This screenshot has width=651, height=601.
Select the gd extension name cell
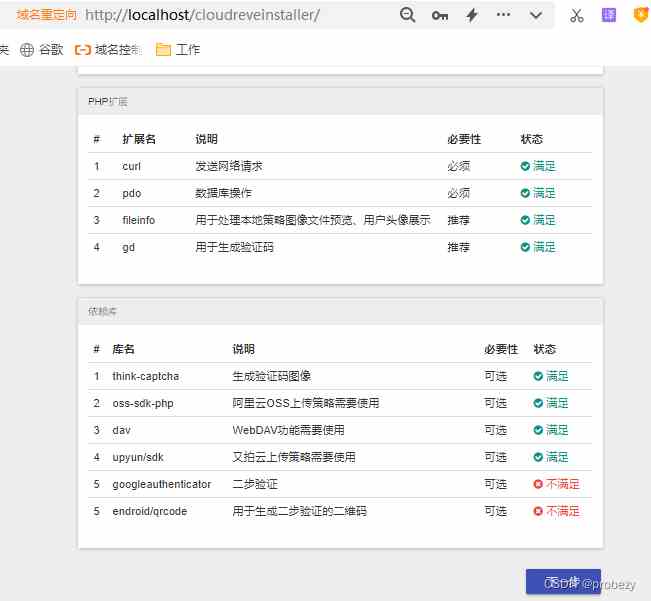128,247
